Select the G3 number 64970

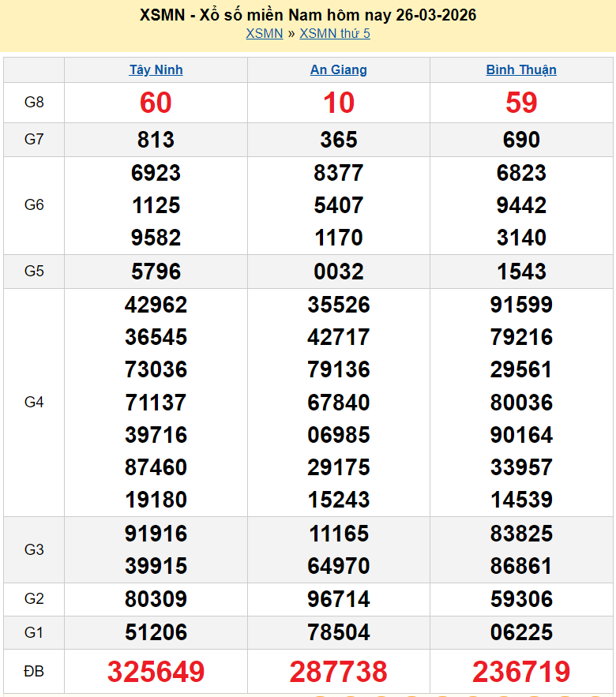pos(338,566)
